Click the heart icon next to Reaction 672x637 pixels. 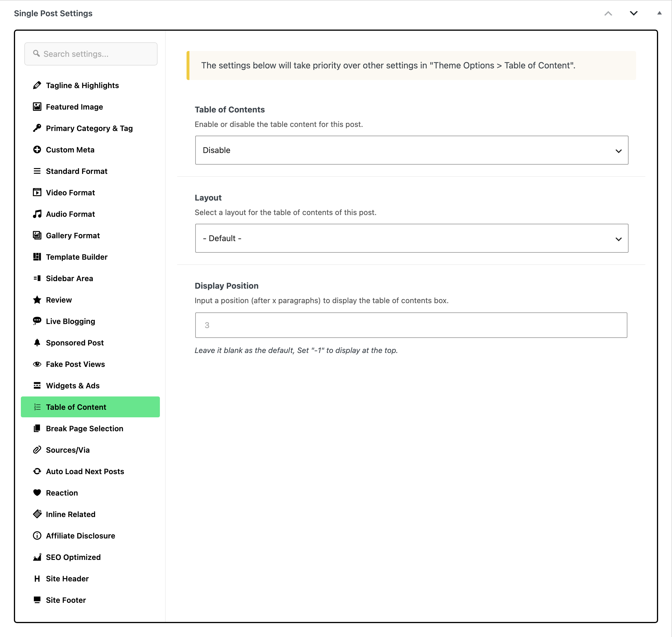[x=37, y=493]
